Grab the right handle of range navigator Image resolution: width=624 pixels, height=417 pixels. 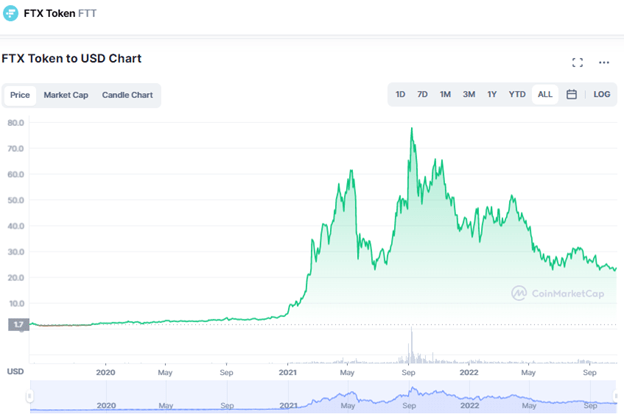pos(616,396)
